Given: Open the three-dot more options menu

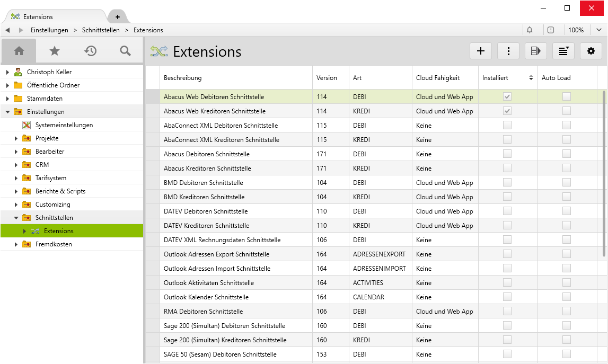Looking at the screenshot, I should point(508,51).
